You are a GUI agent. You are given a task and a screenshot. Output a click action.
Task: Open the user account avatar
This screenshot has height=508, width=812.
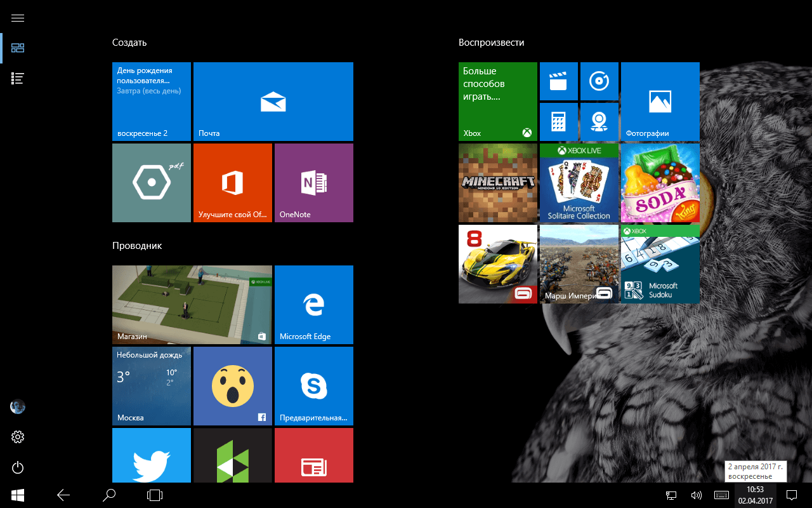tap(18, 406)
